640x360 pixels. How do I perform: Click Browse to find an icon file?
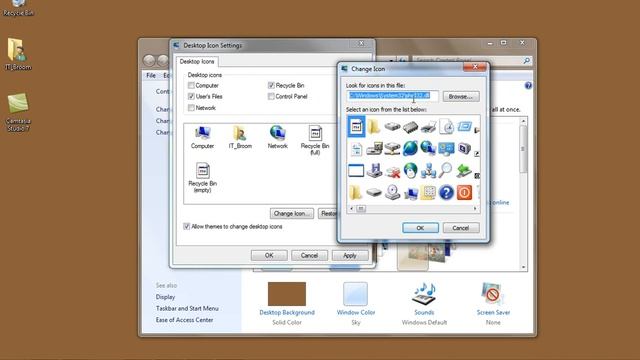[461, 96]
